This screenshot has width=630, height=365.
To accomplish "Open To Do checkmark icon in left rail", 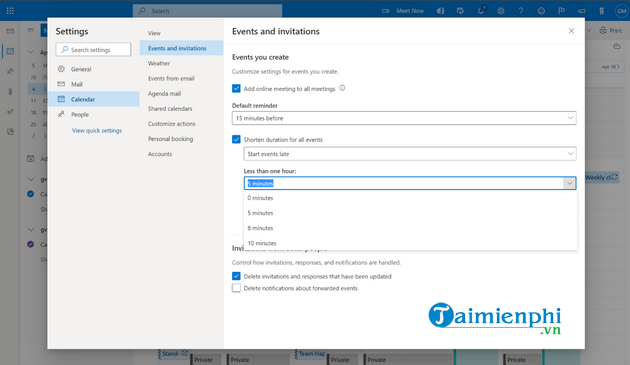I will 10,111.
